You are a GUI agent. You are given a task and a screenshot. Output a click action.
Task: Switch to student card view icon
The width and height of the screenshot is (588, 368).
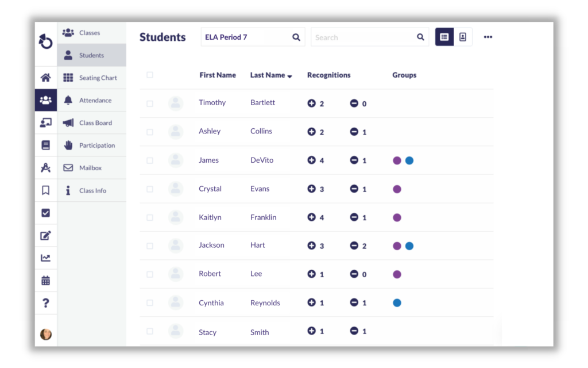pyautogui.click(x=463, y=37)
